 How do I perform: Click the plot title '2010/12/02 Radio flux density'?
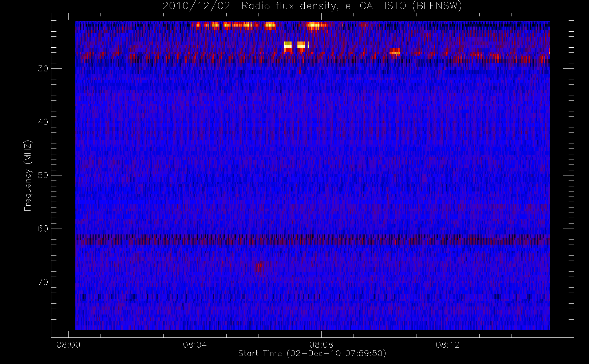click(x=312, y=6)
